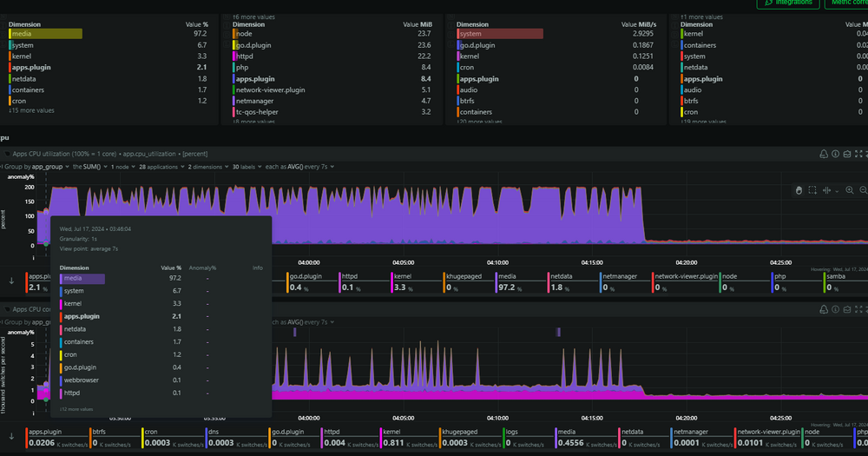Viewport: 868px width, 456px height.
Task: Open alerts bell icon on CPU utilization chart
Action: [x=823, y=154]
